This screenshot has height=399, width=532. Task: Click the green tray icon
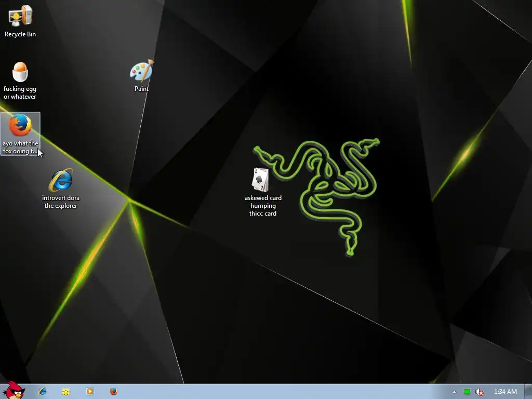click(467, 392)
